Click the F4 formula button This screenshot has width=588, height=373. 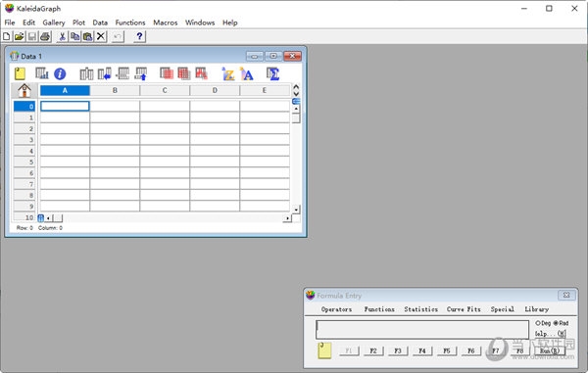click(x=422, y=350)
